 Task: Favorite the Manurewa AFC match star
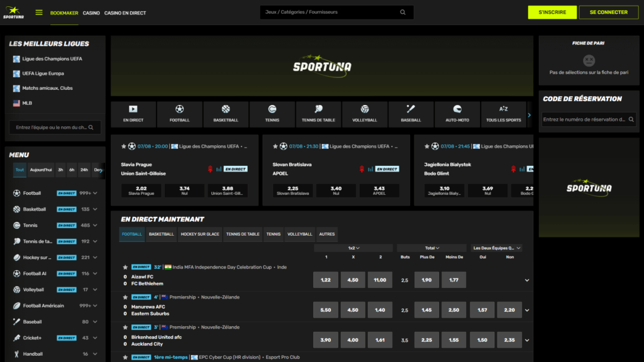coord(125,297)
